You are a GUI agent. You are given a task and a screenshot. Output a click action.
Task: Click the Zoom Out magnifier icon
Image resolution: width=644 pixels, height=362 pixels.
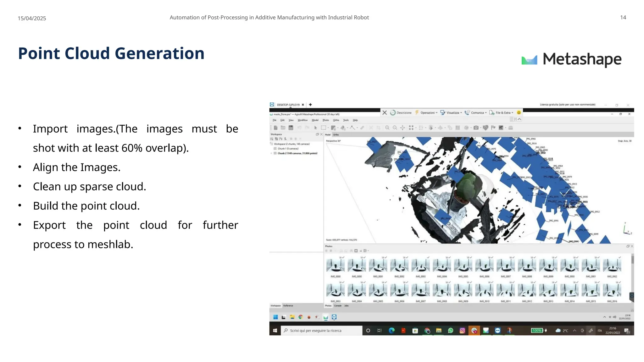tap(395, 128)
